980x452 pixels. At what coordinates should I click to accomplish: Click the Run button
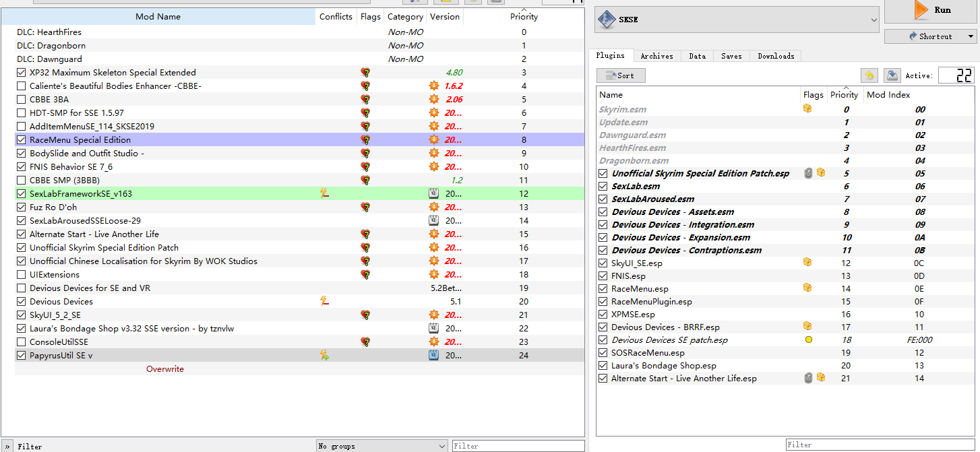pyautogui.click(x=931, y=11)
